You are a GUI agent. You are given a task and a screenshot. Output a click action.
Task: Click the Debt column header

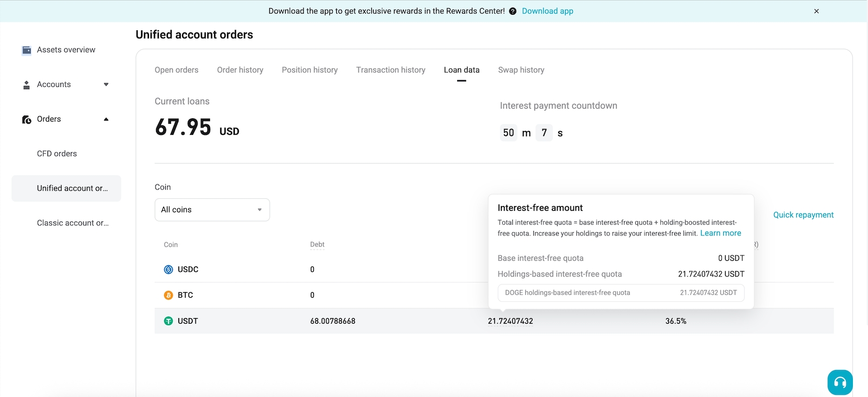pos(317,245)
